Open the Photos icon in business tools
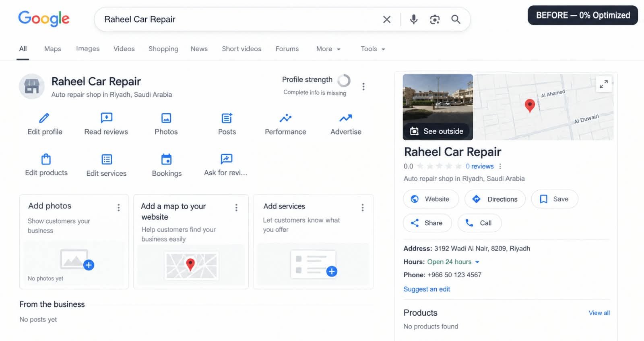The height and width of the screenshot is (341, 644). pos(166,118)
